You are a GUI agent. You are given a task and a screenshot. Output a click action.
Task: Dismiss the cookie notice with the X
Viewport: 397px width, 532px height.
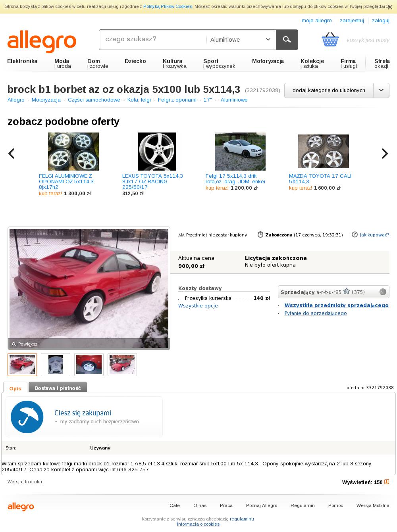[x=390, y=7]
